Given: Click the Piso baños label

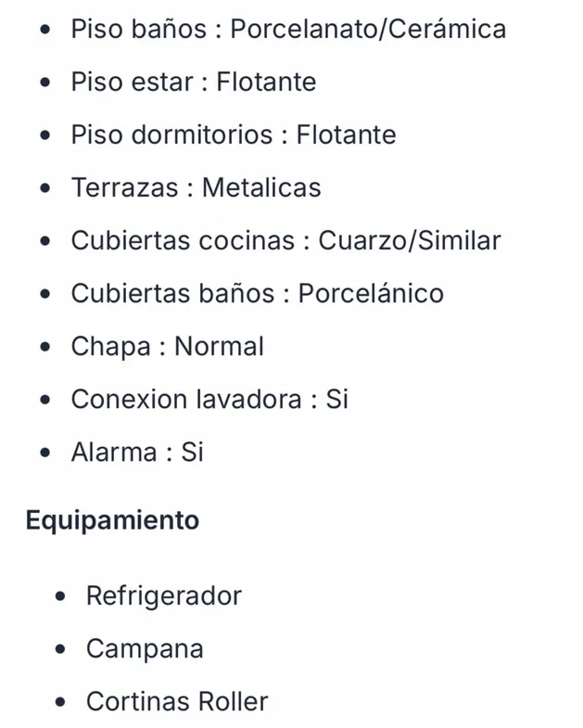Looking at the screenshot, I should coord(138,30).
